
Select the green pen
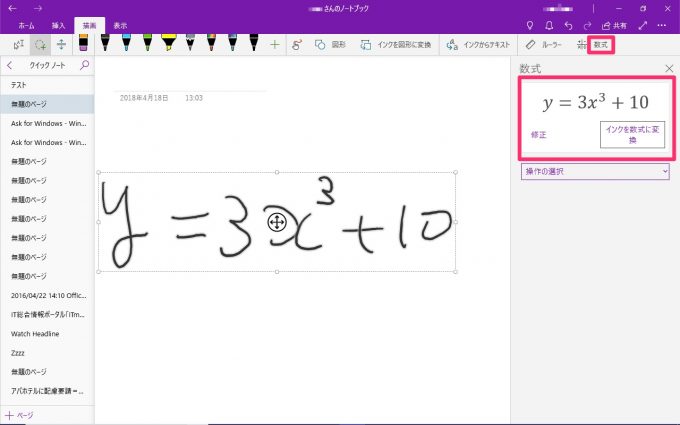click(x=147, y=43)
